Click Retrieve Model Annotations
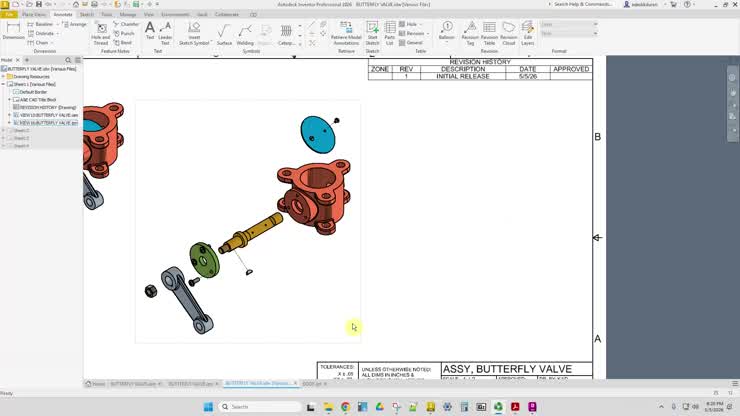 (x=346, y=33)
